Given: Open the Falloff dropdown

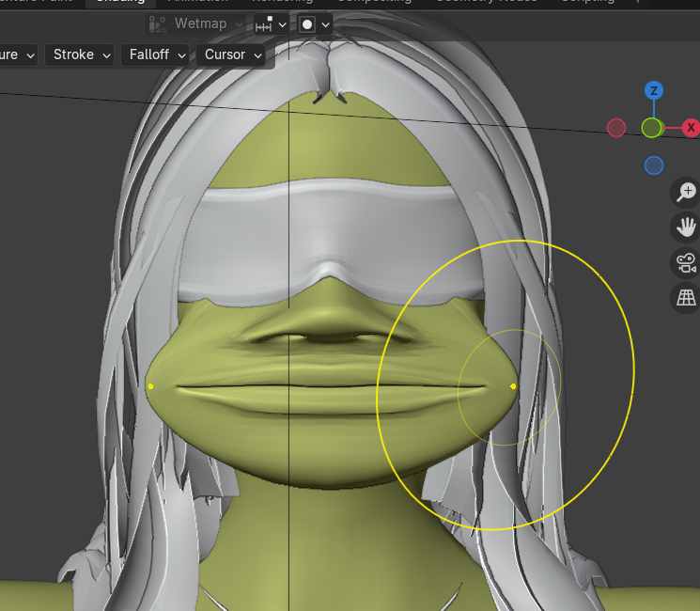Looking at the screenshot, I should point(155,55).
